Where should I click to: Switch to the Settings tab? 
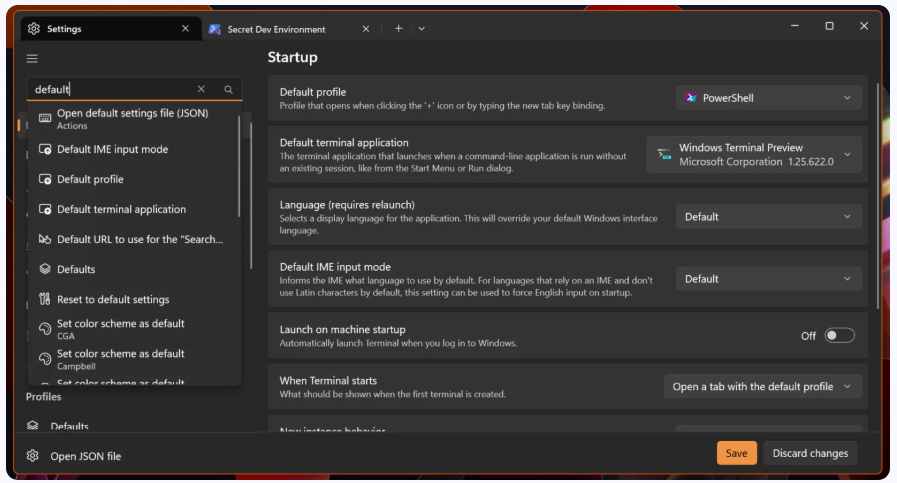(111, 29)
